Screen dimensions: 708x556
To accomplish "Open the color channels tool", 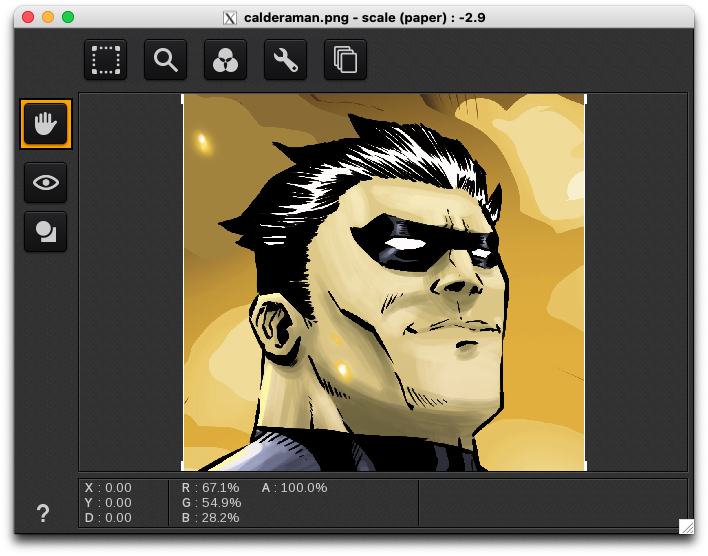I will tap(225, 61).
